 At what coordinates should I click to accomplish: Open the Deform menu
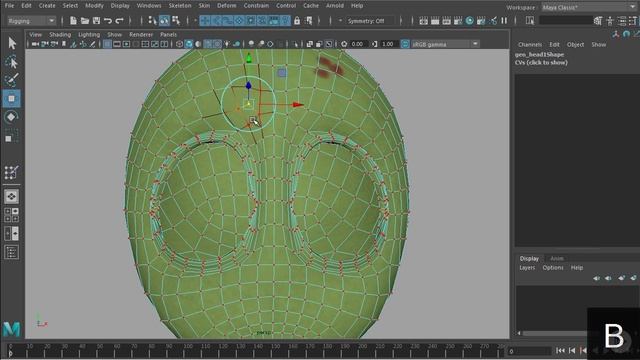coord(227,6)
